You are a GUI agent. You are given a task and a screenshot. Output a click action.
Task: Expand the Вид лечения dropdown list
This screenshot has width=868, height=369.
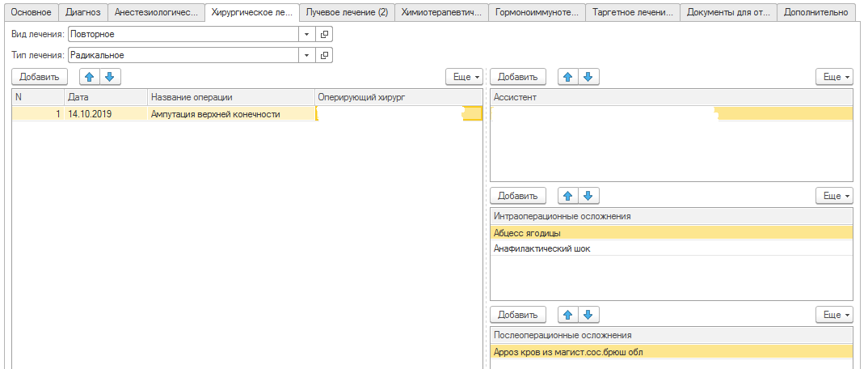click(306, 35)
